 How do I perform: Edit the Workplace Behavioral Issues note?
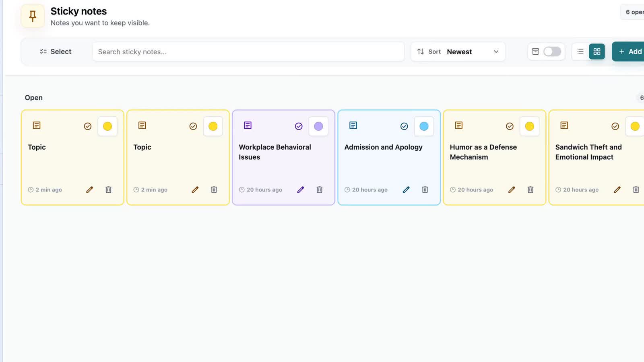click(301, 189)
